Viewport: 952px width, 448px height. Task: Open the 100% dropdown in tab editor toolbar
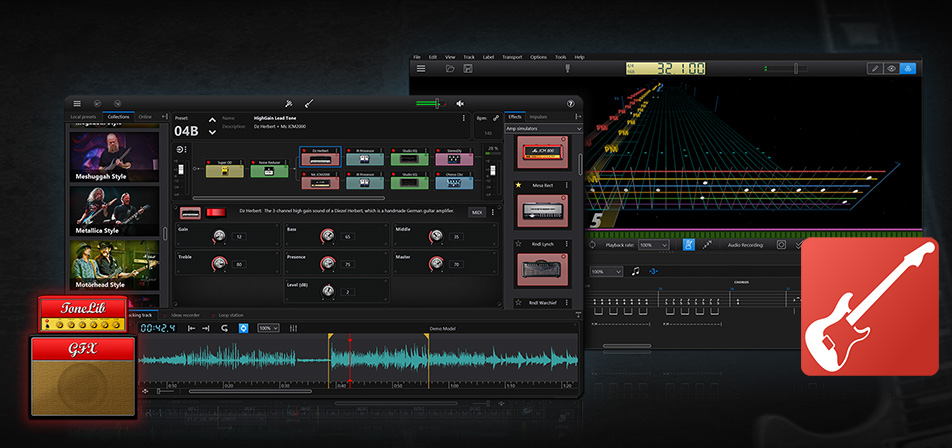(606, 271)
